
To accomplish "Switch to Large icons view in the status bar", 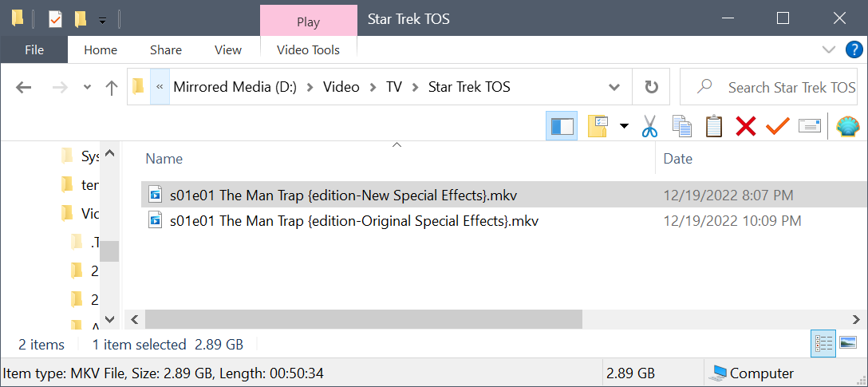I will coord(848,343).
